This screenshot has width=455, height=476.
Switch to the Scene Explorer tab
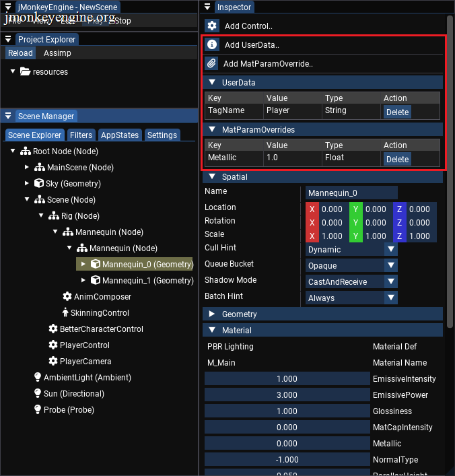coord(34,135)
